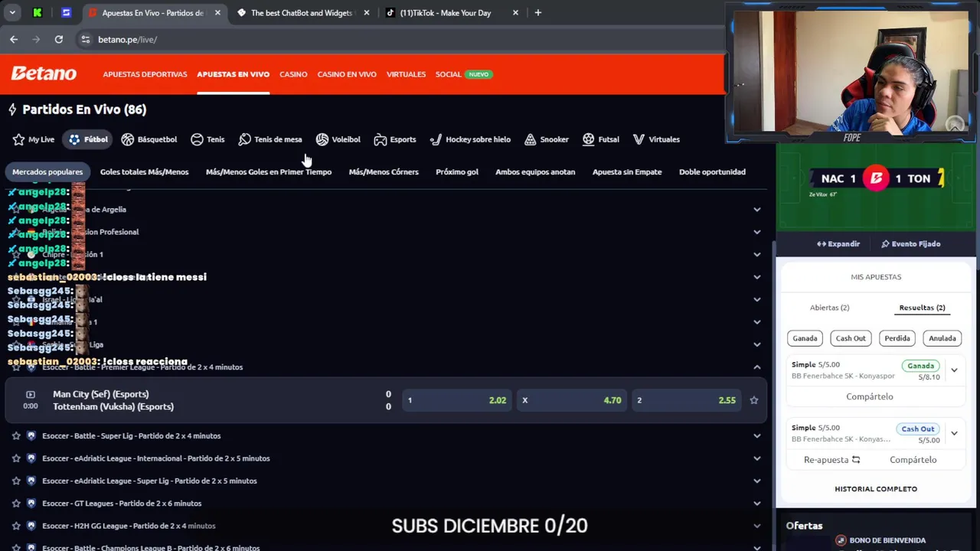Open Virtuales in the top navigation
This screenshot has width=980, height=551.
[x=406, y=74]
